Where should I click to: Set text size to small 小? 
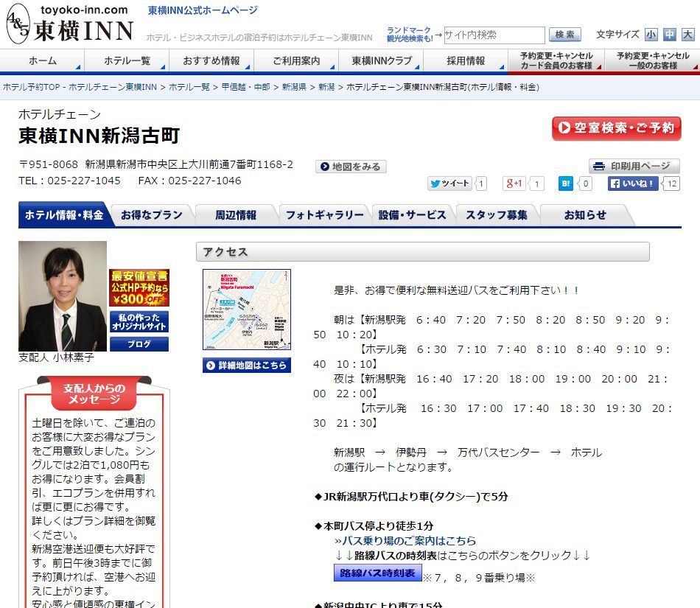(x=651, y=35)
